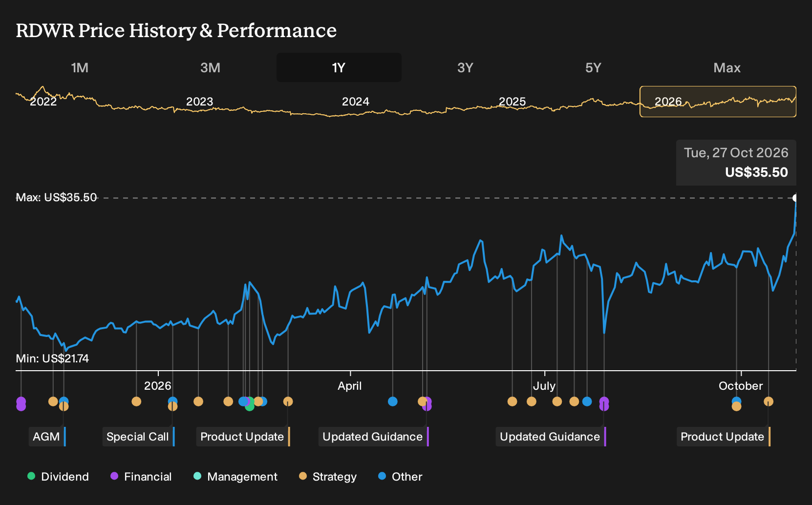The image size is (812, 505).
Task: Click the first orange Strategy marker after the start
Action: [53, 401]
